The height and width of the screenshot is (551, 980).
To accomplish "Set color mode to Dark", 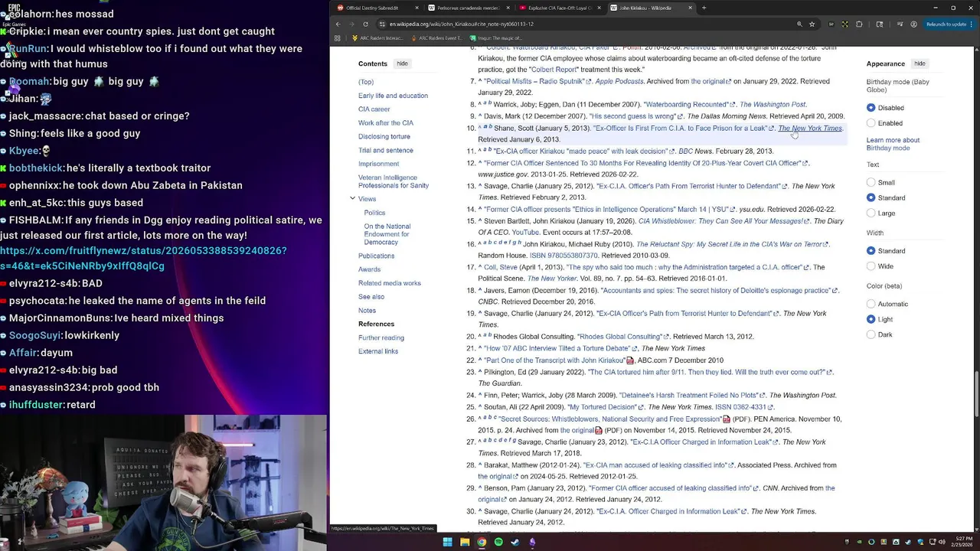I will pos(871,334).
